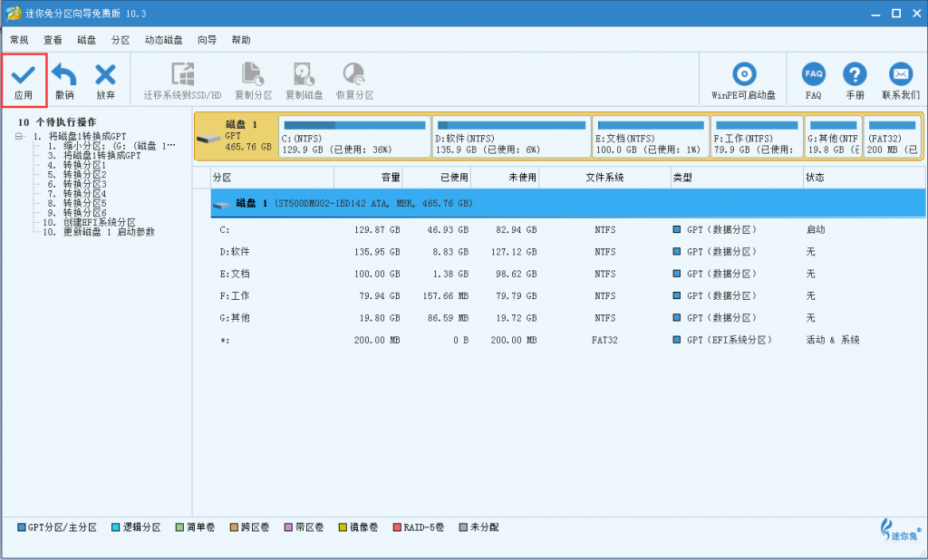Select the C: partition row
This screenshot has width=928, height=560.
pos(567,229)
